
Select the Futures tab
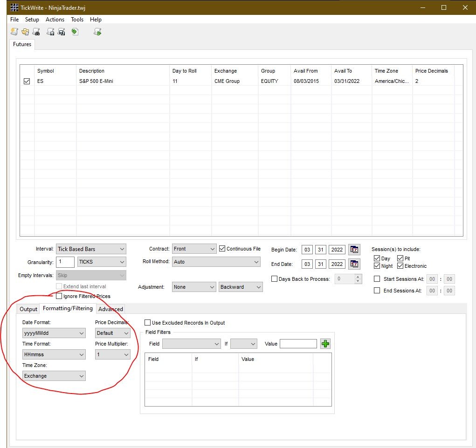tap(22, 44)
